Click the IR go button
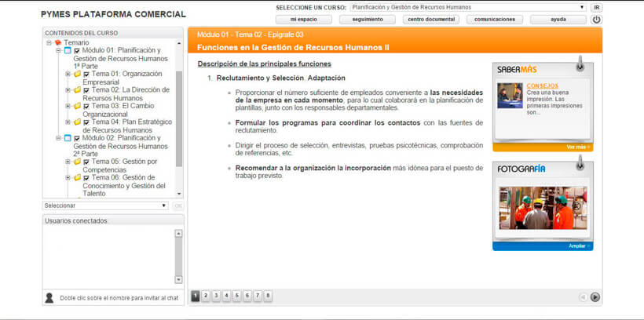 pos(596,7)
